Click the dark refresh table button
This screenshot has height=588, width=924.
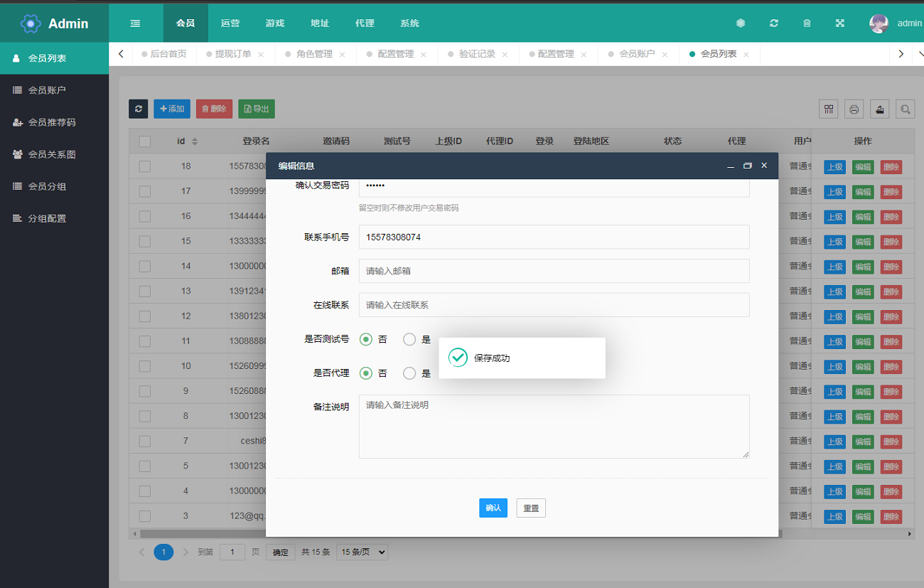138,109
